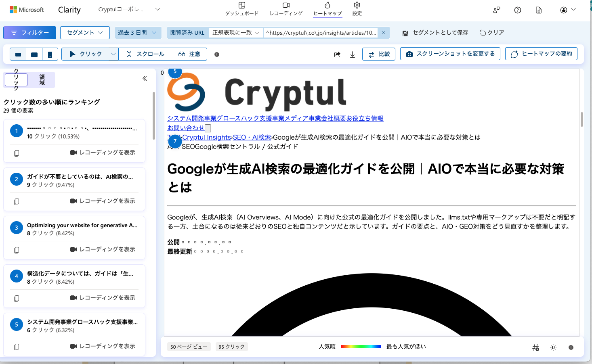Click the side panel scrollbar
Image resolution: width=592 pixels, height=364 pixels.
[x=154, y=116]
